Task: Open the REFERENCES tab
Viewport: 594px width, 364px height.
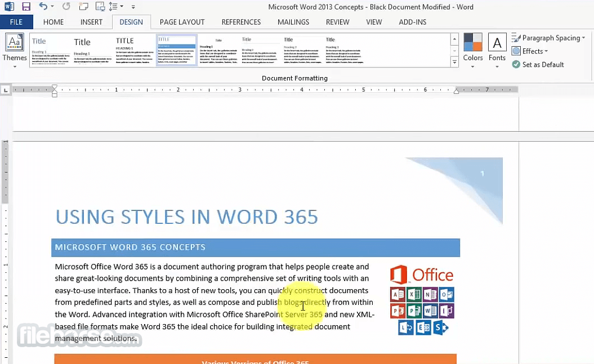Action: (242, 22)
